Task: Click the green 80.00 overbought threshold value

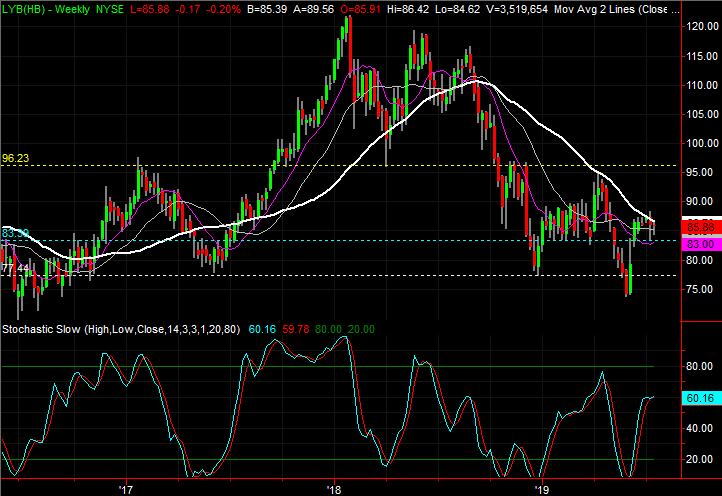Action: 325,328
